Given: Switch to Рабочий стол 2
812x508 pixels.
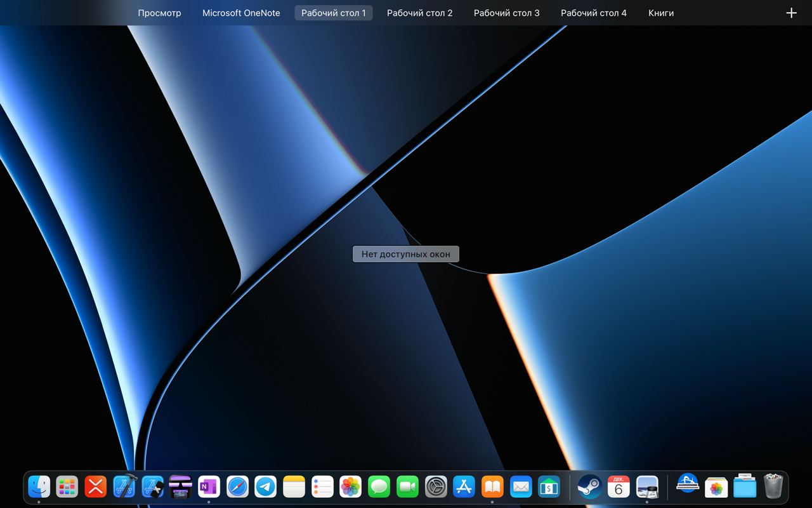Looking at the screenshot, I should coord(420,13).
